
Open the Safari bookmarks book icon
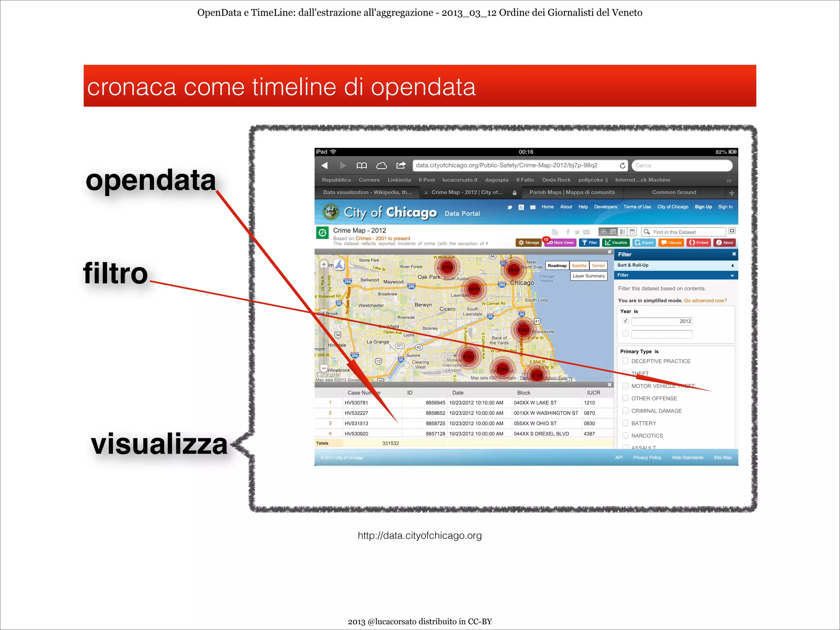(362, 165)
